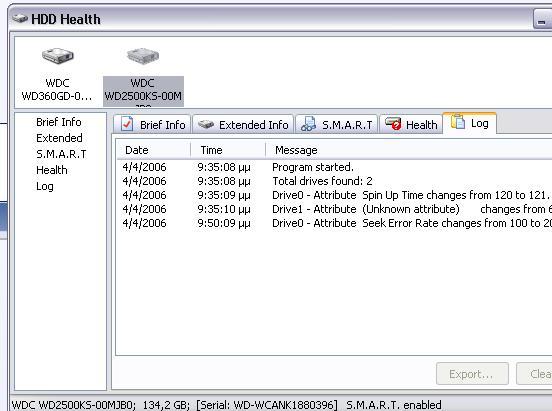This screenshot has height=411, width=552.
Task: Select the Drive1 Unknown attribute log entry
Action: (x=334, y=209)
